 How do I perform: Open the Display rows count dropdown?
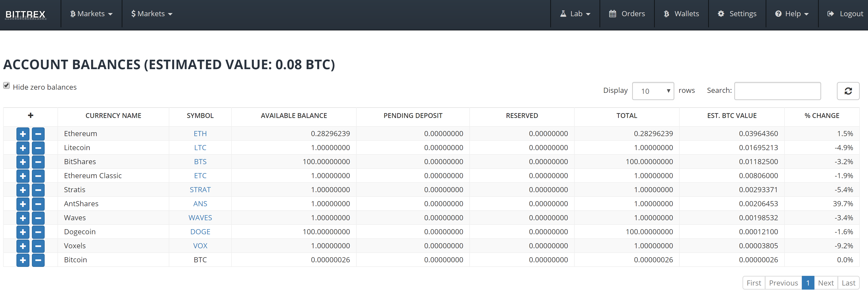[x=653, y=91]
